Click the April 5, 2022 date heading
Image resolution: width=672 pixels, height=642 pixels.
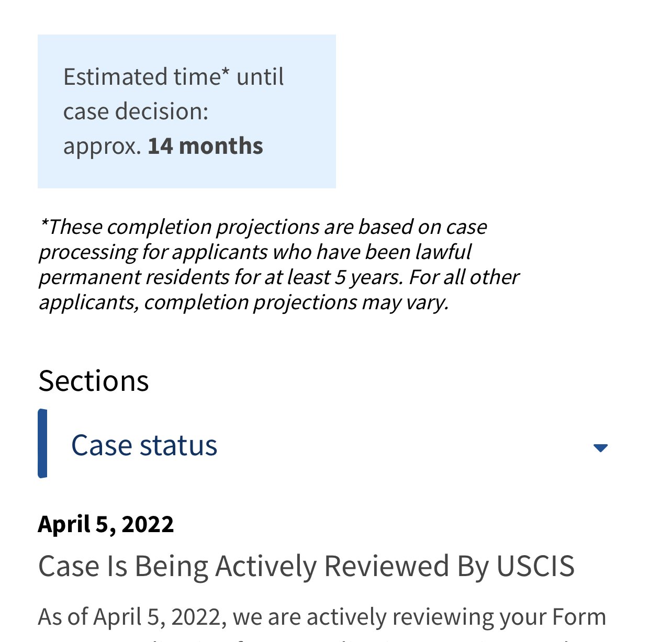coord(106,524)
